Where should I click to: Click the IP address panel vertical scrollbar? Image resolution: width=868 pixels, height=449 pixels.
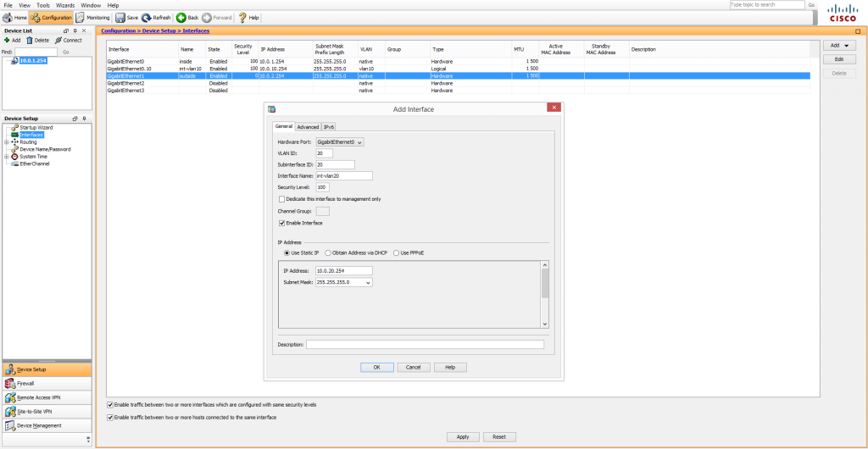(545, 295)
